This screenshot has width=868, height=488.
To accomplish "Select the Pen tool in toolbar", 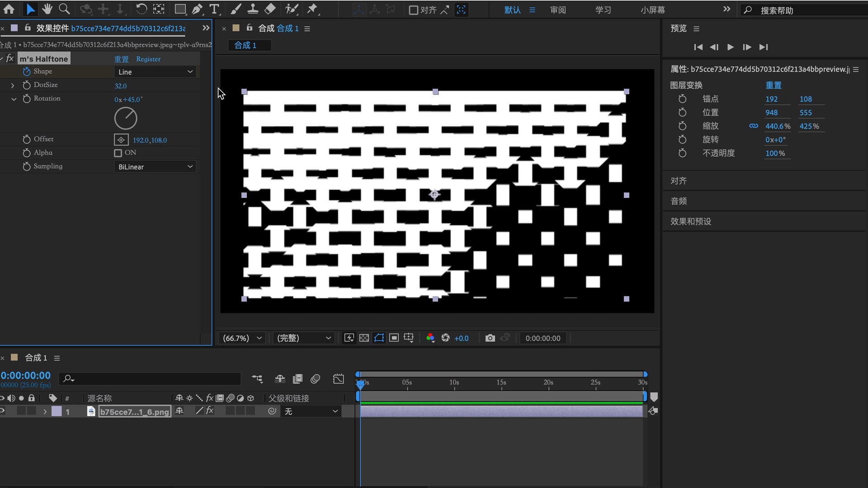I will (x=197, y=9).
